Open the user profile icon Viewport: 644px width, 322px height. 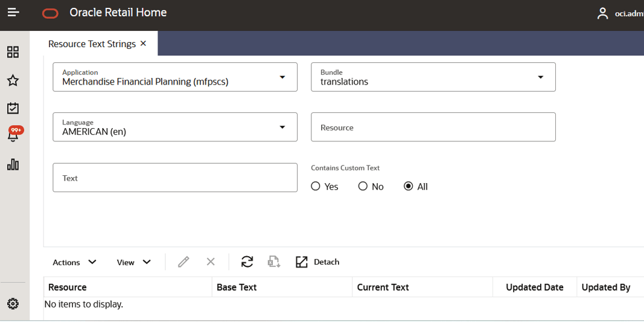click(x=602, y=13)
